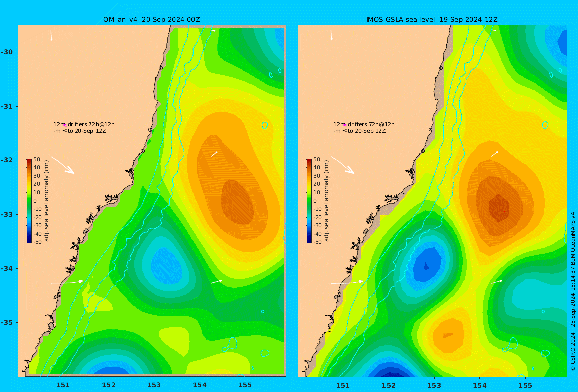Click the dark-blue eddy core in right map
Viewport: 578px width, 392px height.
[x=426, y=266]
